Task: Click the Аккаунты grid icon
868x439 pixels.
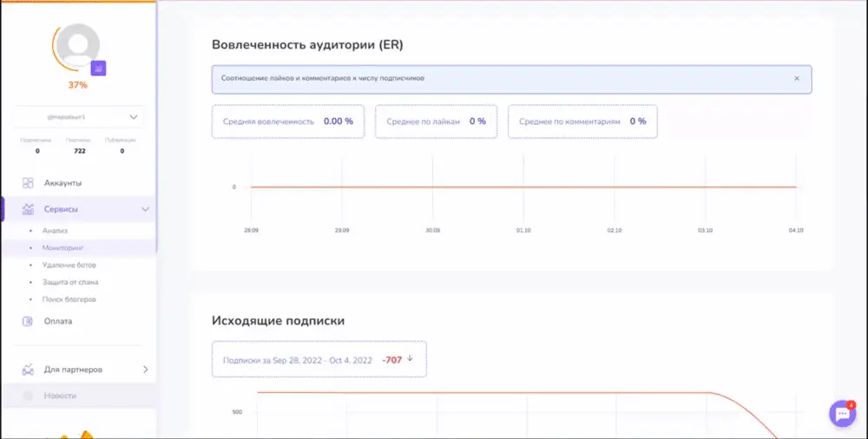Action: [28, 183]
